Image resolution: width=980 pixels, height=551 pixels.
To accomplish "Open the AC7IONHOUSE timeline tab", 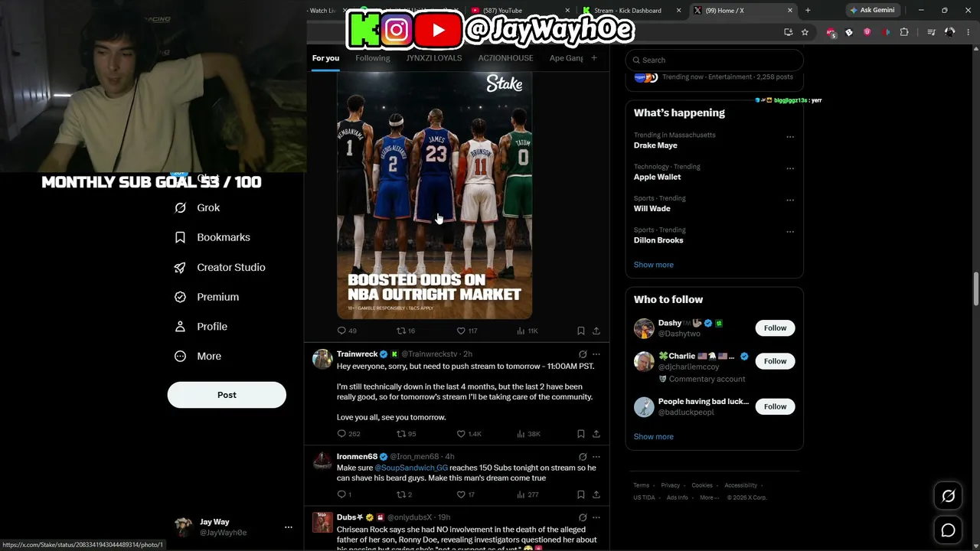I will (x=505, y=58).
